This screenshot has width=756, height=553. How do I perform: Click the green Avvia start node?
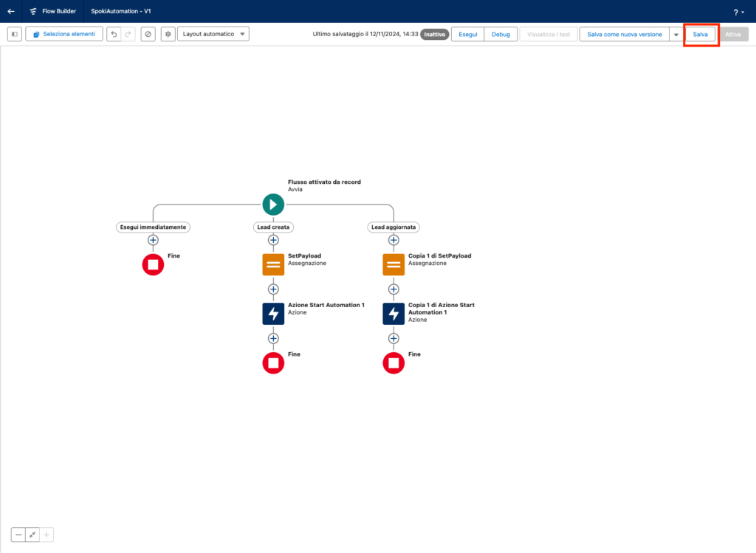click(273, 205)
